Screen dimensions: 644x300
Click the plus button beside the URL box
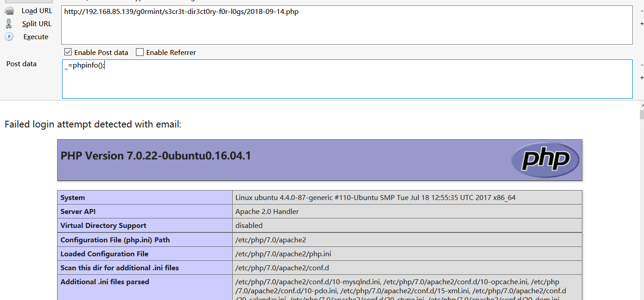click(641, 23)
